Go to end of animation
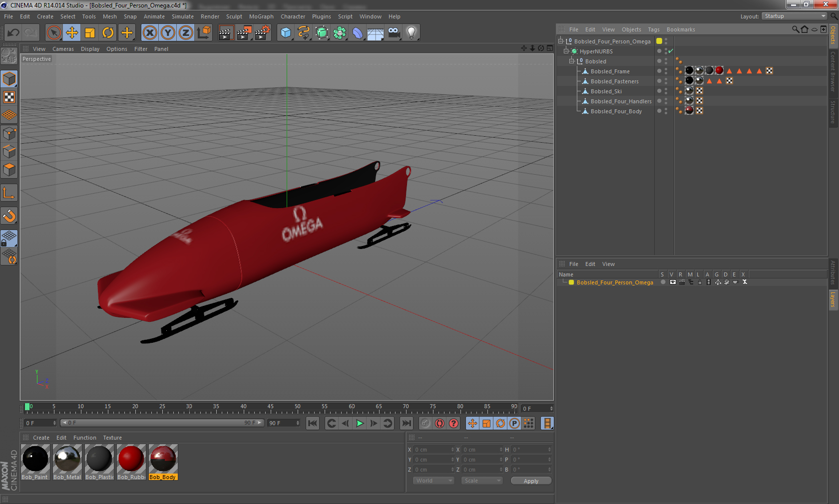 (407, 423)
